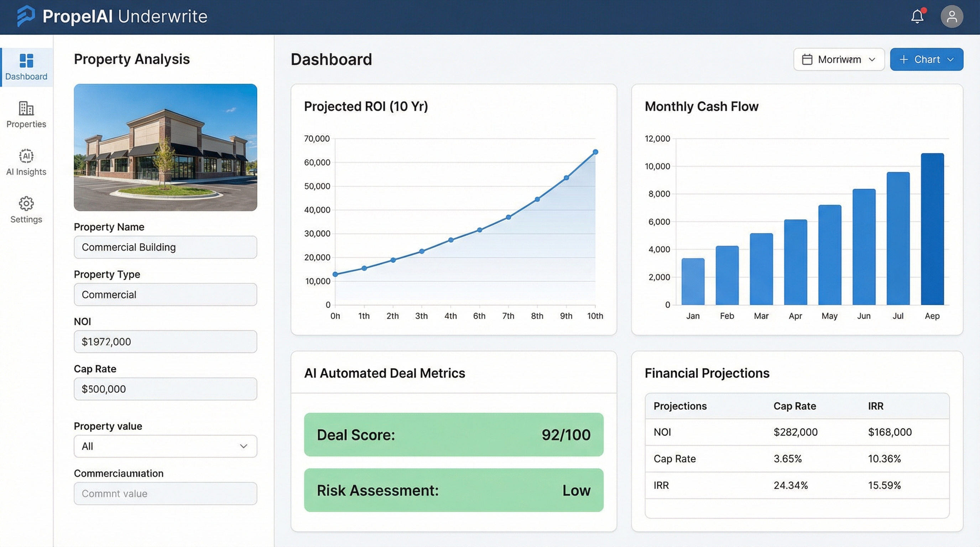
Task: Click the Chart button
Action: coord(926,59)
